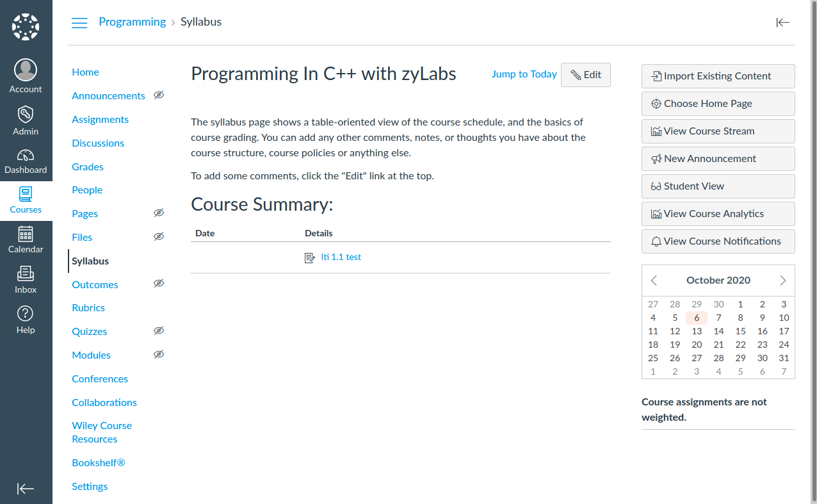Click the Jump to Today link
Viewport: 817px width, 504px height.
point(524,74)
